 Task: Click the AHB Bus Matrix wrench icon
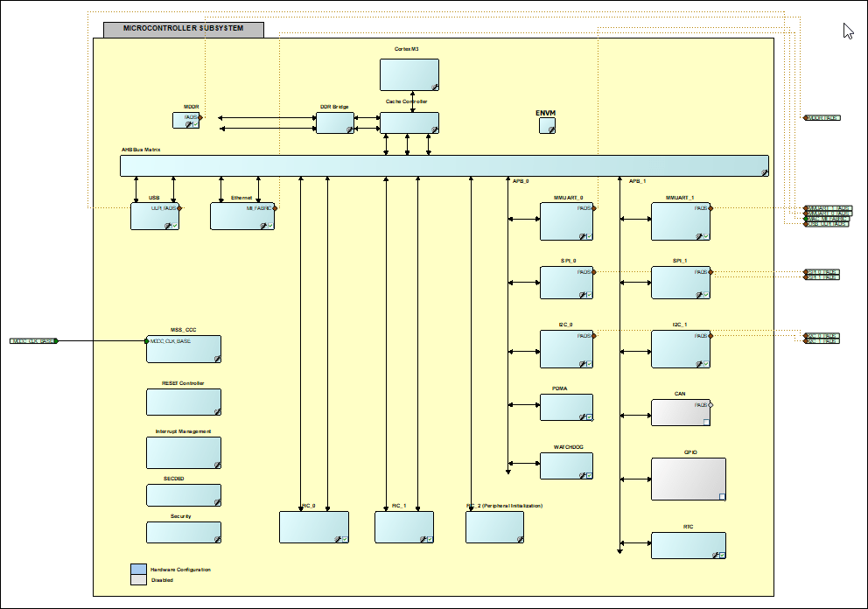point(765,171)
